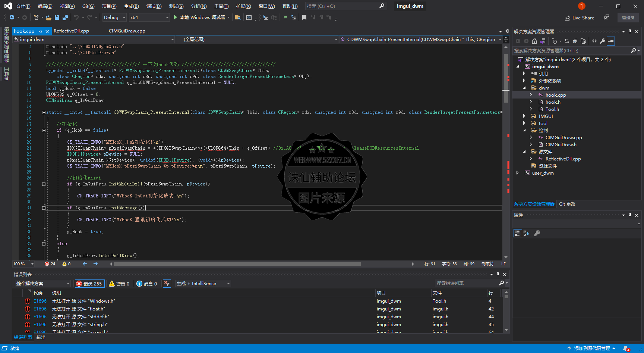Open the 扩展(X) menu
Viewport: 644px width, 353px height.
(243, 6)
